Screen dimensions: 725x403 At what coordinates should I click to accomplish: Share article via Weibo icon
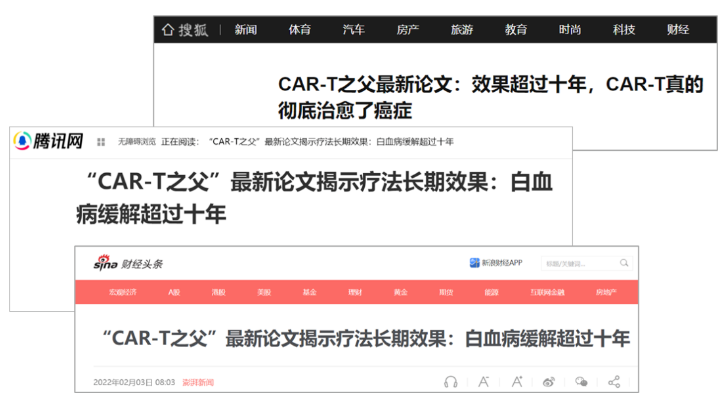[x=549, y=382]
